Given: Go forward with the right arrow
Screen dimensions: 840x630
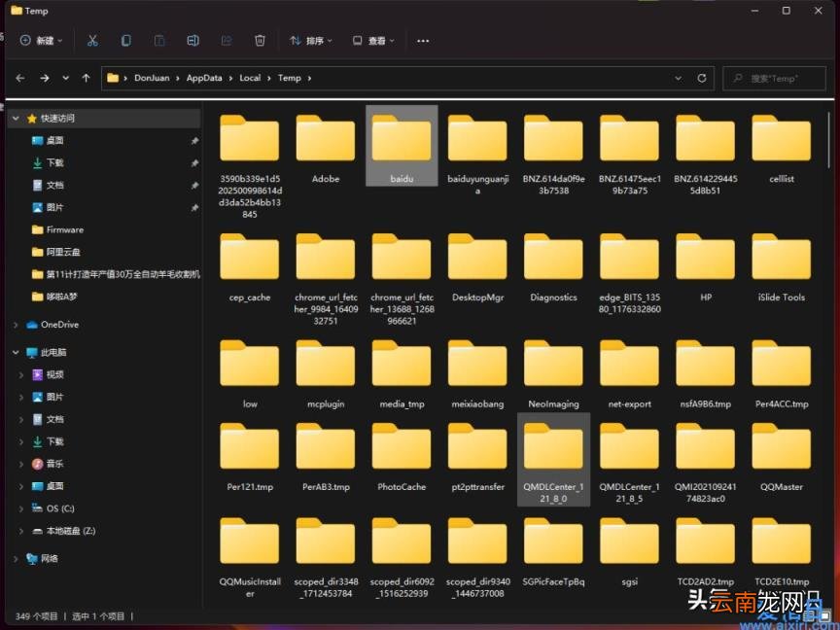Looking at the screenshot, I should coord(45,78).
